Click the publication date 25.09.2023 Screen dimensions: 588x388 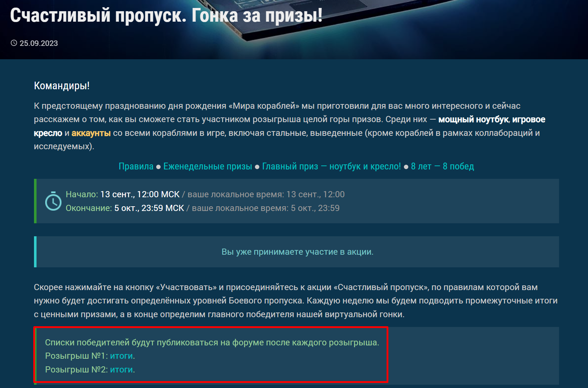[x=39, y=43]
